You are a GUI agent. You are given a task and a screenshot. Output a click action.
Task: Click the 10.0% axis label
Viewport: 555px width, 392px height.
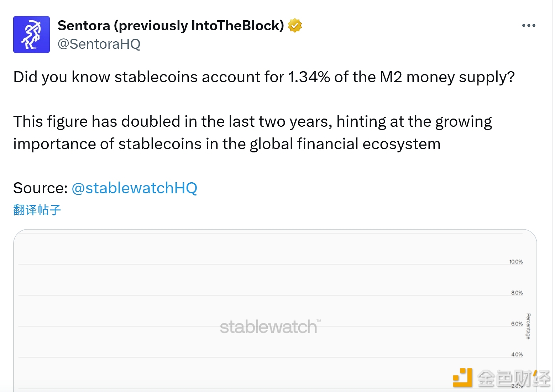[516, 262]
